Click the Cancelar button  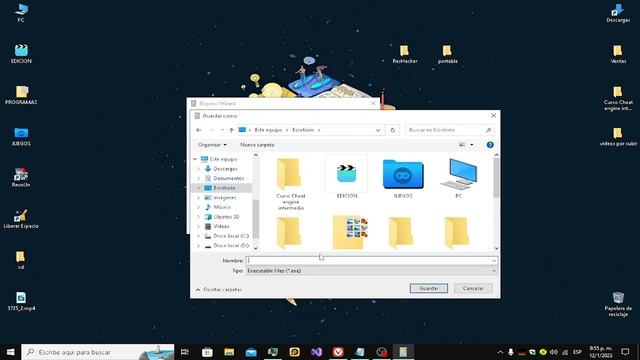point(473,288)
